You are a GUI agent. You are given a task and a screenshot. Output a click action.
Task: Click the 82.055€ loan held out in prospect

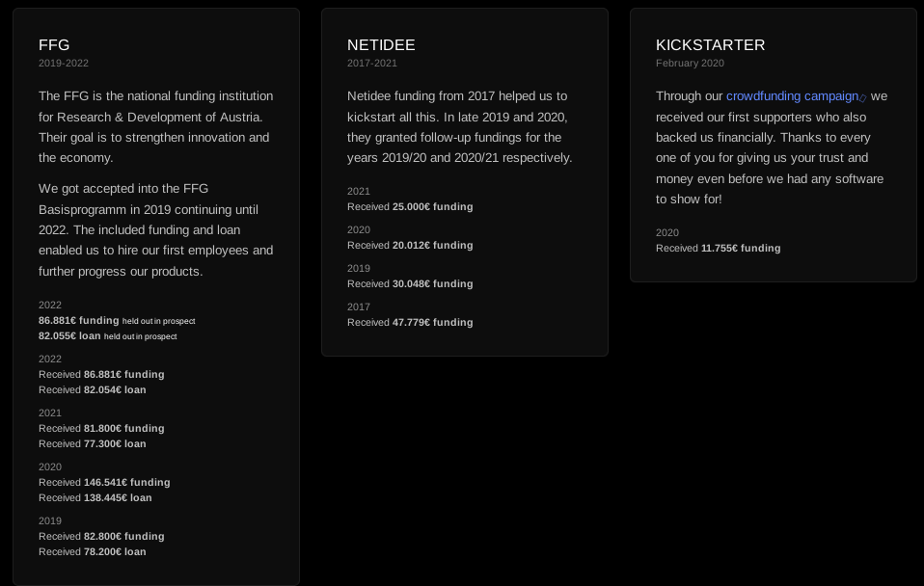(108, 335)
